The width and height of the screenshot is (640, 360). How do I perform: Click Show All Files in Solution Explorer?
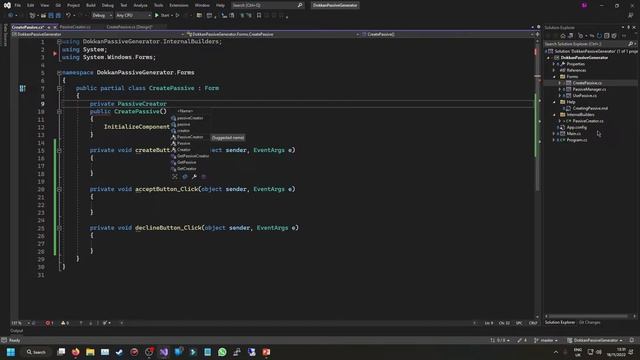pyautogui.click(x=614, y=36)
